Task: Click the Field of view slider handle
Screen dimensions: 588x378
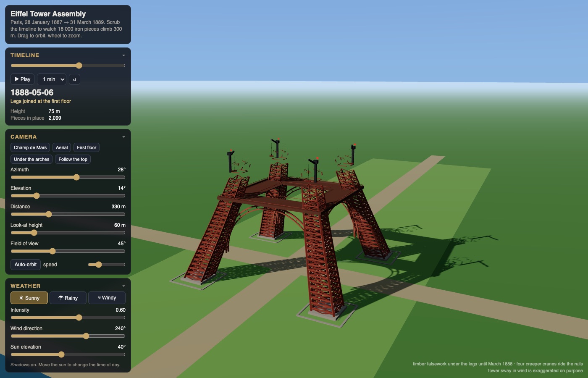Action: (x=52, y=251)
